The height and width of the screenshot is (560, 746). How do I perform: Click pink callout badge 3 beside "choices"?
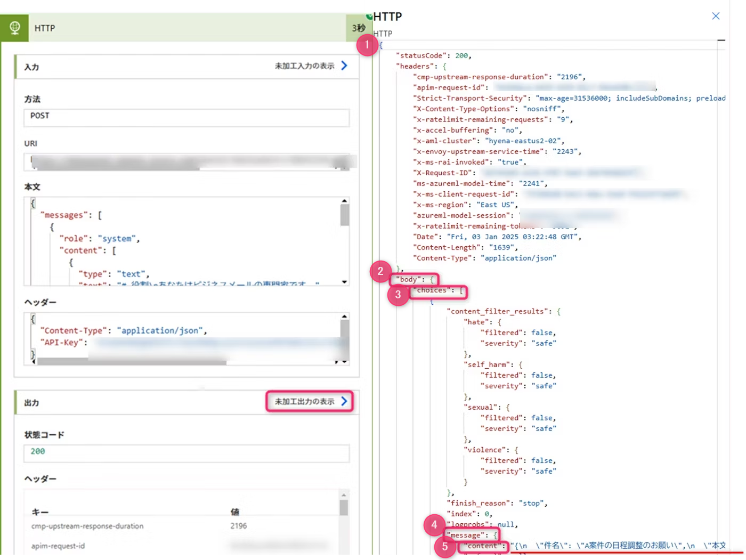click(x=398, y=295)
